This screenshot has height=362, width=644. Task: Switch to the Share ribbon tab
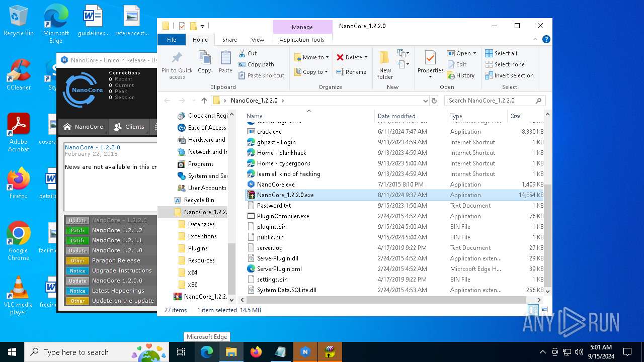(229, 40)
